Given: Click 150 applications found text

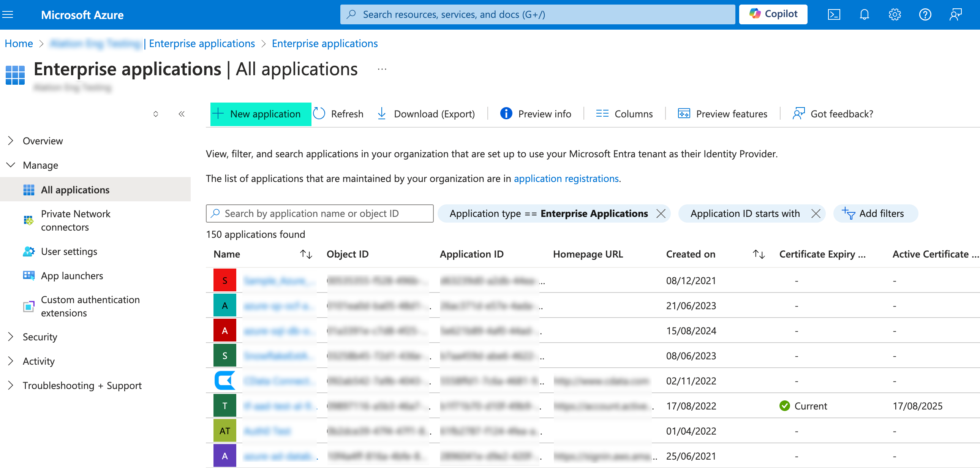Looking at the screenshot, I should [255, 234].
